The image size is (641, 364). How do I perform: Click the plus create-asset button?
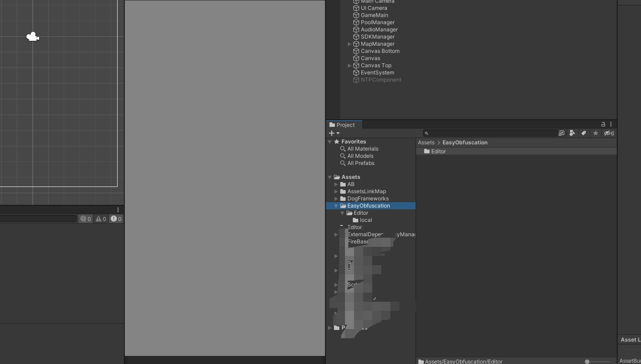tap(332, 133)
